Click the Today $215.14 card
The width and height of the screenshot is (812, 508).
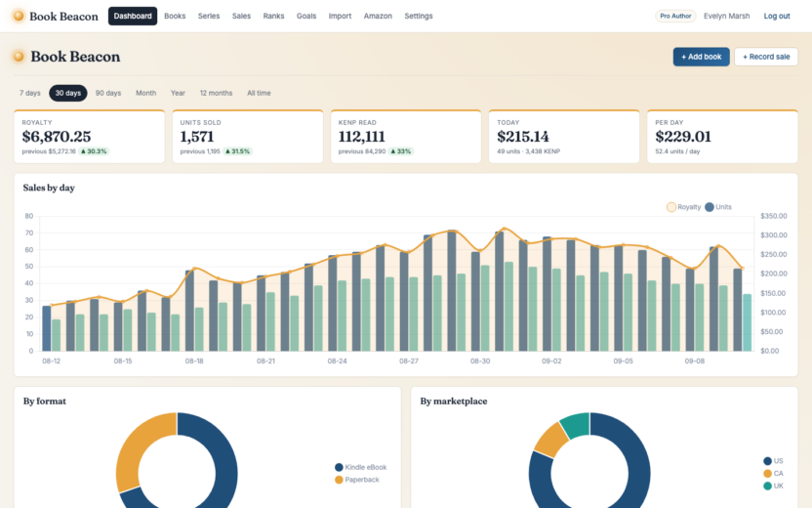564,137
